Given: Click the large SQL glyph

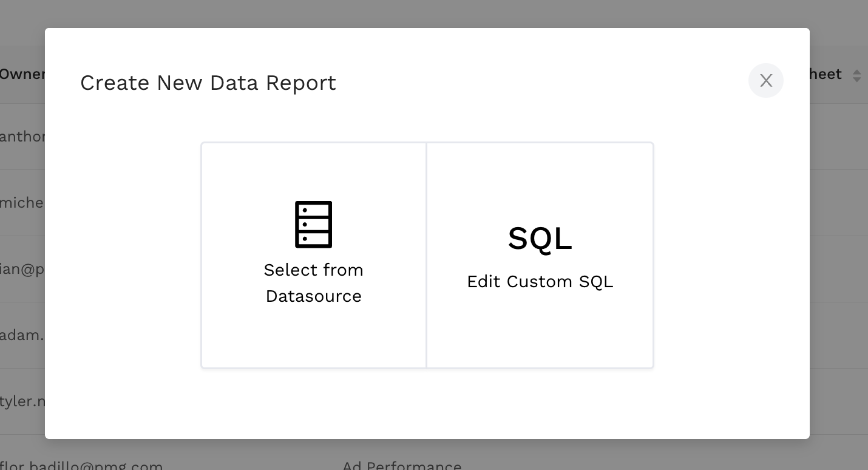Looking at the screenshot, I should click(x=540, y=238).
